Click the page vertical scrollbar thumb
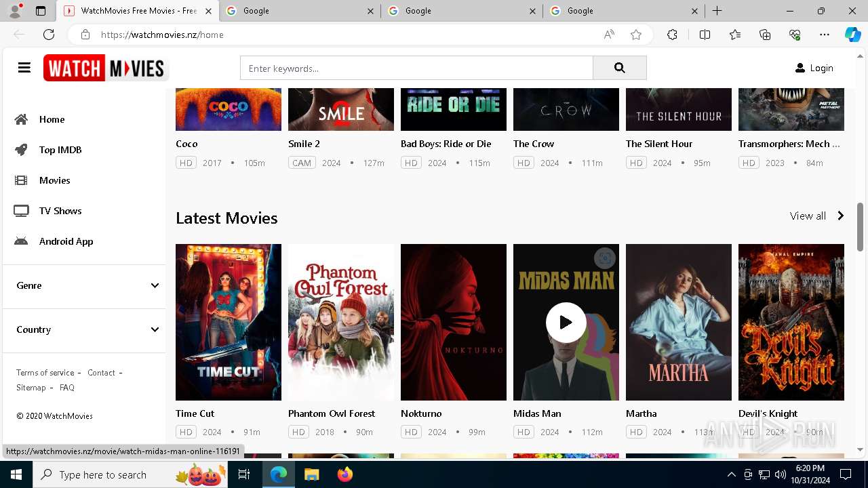Viewport: 868px width, 488px height. click(x=861, y=226)
